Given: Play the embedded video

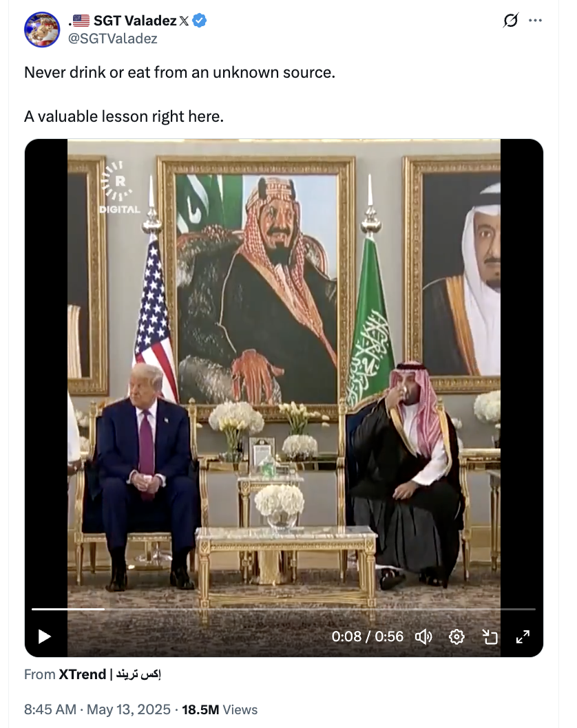Looking at the screenshot, I should pyautogui.click(x=44, y=636).
